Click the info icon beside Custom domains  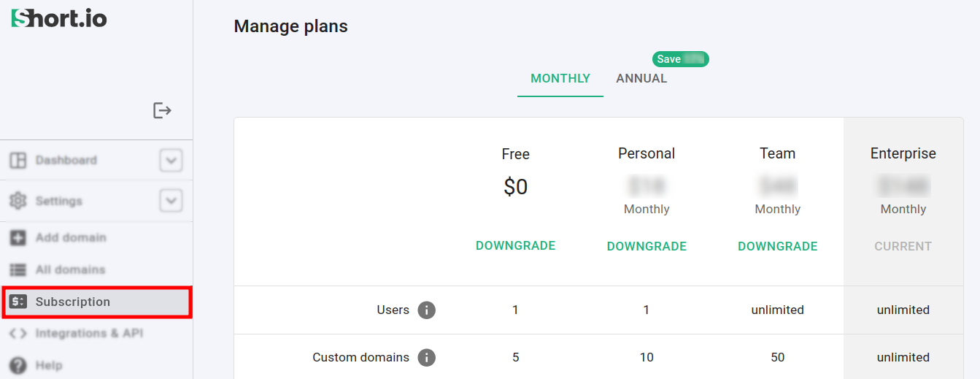[426, 358]
